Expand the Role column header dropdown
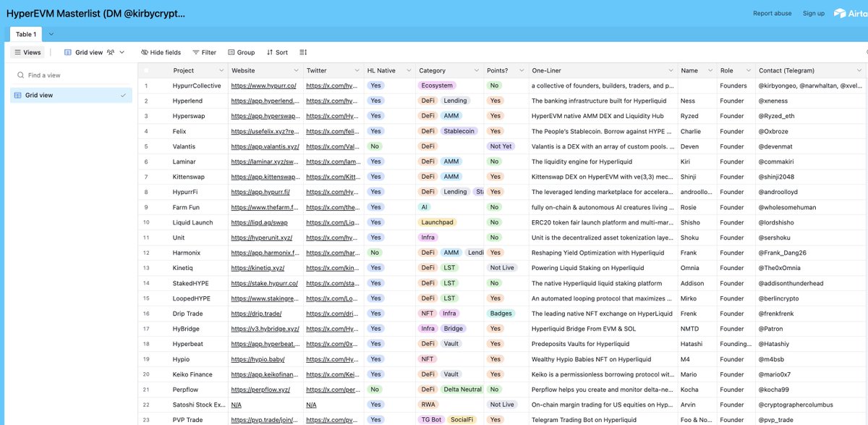Viewport: 868px width, 425px height. tap(747, 70)
